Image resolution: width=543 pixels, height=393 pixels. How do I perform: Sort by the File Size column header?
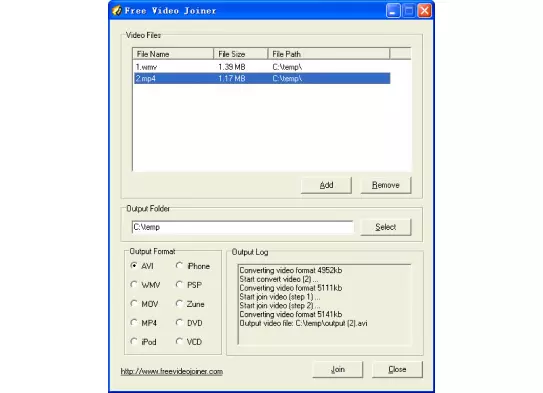coord(241,54)
